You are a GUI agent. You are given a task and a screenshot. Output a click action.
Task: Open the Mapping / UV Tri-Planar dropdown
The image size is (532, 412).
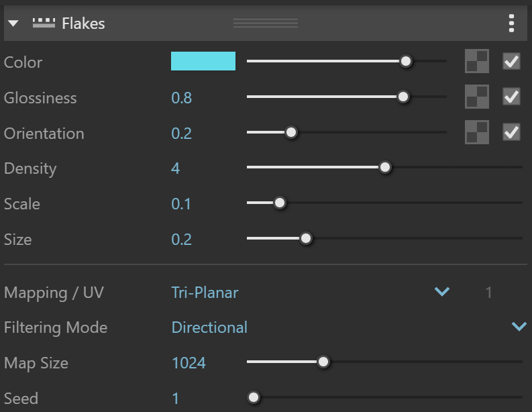(x=310, y=292)
